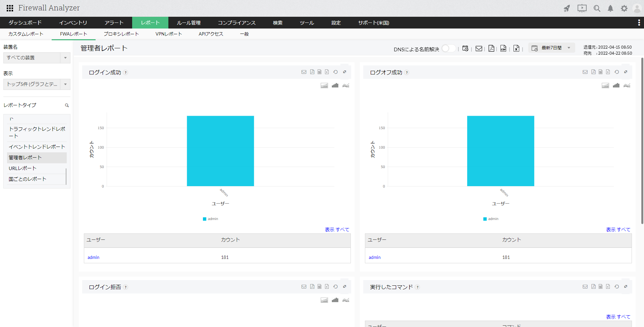
Task: Open the 装置名 device dropdown
Action: [x=37, y=58]
